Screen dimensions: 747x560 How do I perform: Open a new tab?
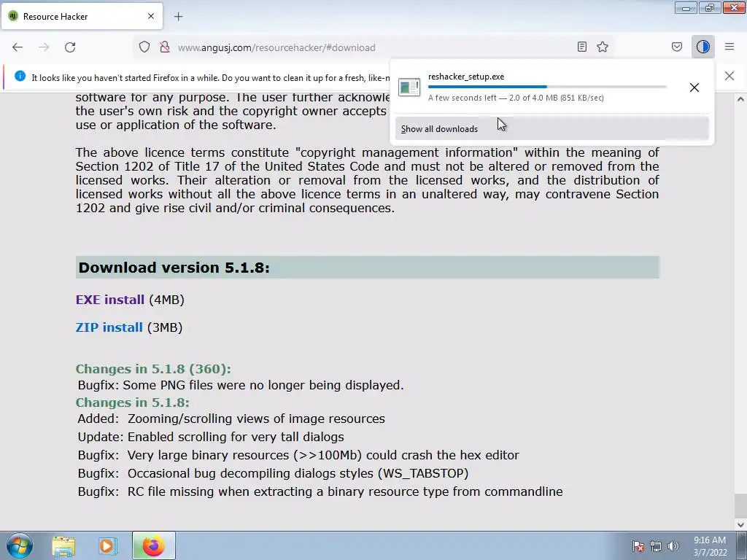178,17
